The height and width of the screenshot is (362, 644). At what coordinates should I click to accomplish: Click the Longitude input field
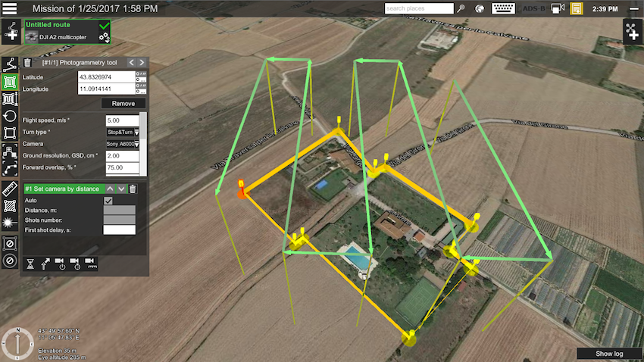tap(106, 89)
